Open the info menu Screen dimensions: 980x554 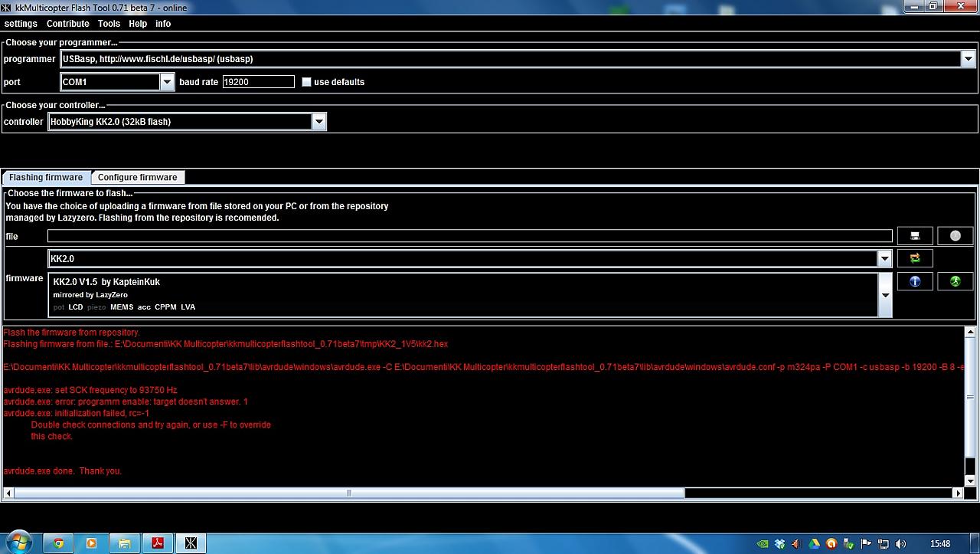point(163,24)
